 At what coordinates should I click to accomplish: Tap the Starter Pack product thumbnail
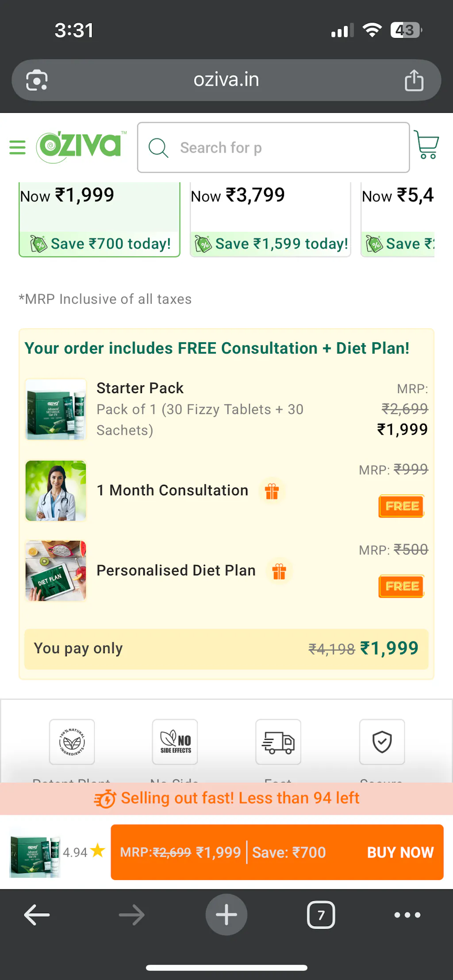[56, 410]
